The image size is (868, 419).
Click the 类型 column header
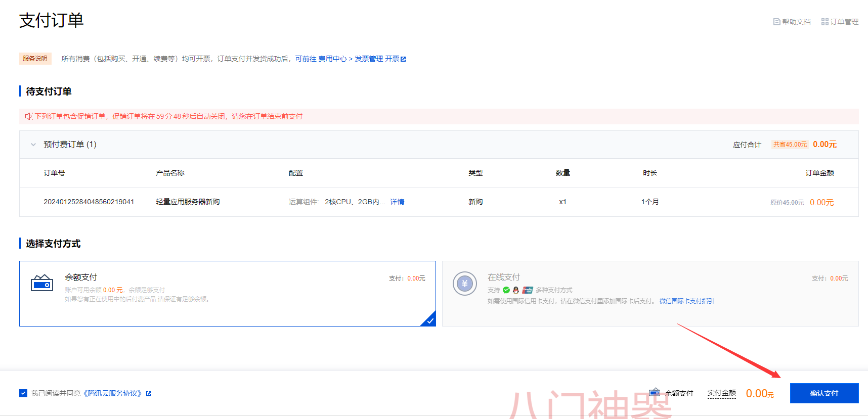click(475, 173)
